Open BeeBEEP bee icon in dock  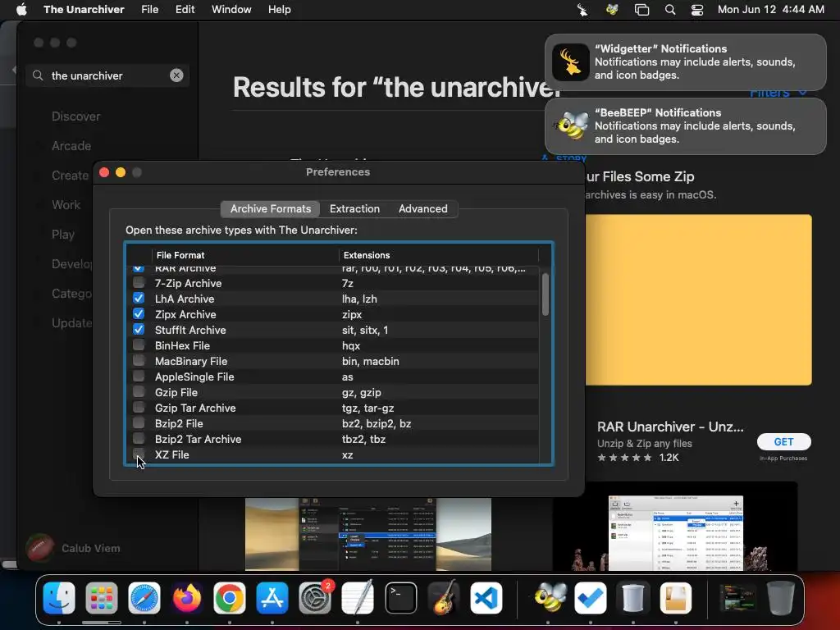pyautogui.click(x=548, y=598)
